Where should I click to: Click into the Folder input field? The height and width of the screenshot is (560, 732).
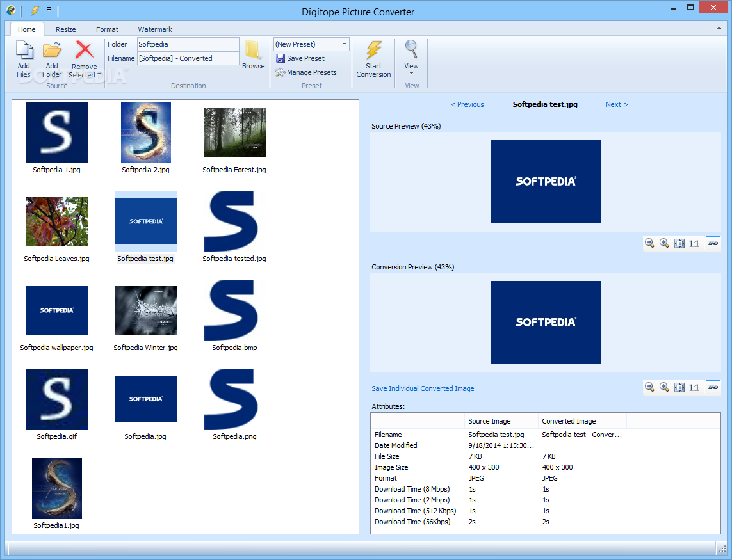pos(188,44)
